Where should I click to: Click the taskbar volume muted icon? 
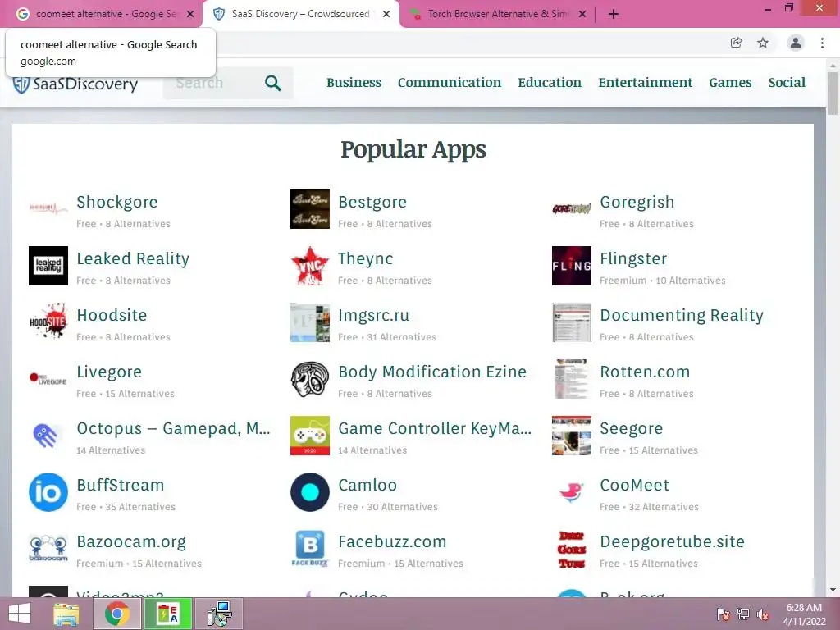[x=763, y=614]
